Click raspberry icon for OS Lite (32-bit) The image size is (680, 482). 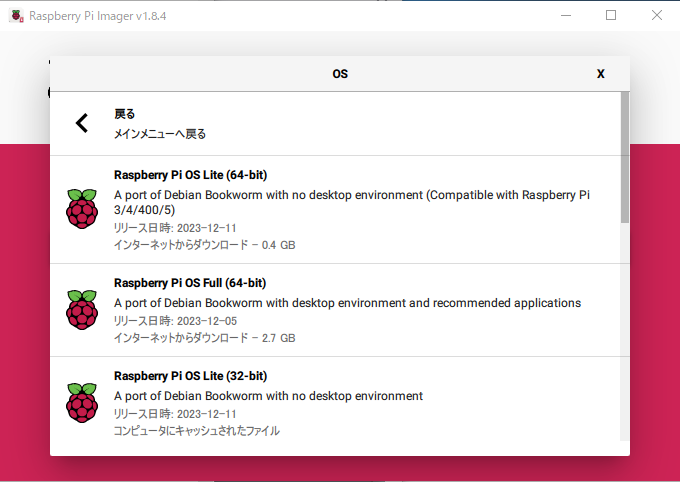point(82,403)
